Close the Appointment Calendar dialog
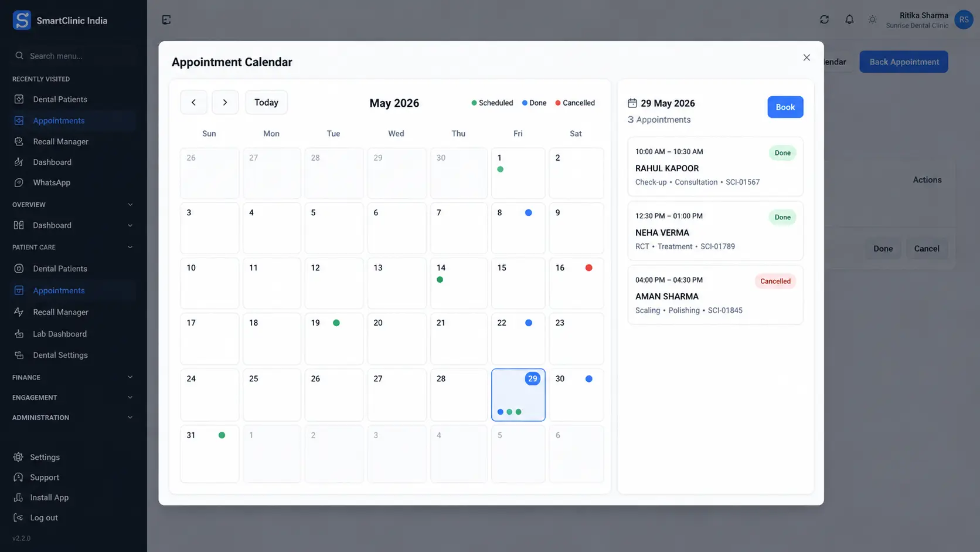980x552 pixels. (807, 57)
